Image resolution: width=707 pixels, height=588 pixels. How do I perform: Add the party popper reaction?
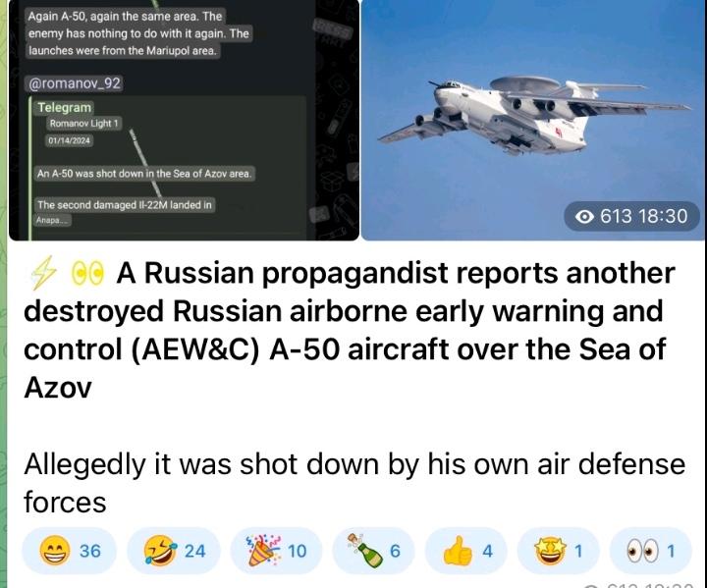click(x=276, y=551)
